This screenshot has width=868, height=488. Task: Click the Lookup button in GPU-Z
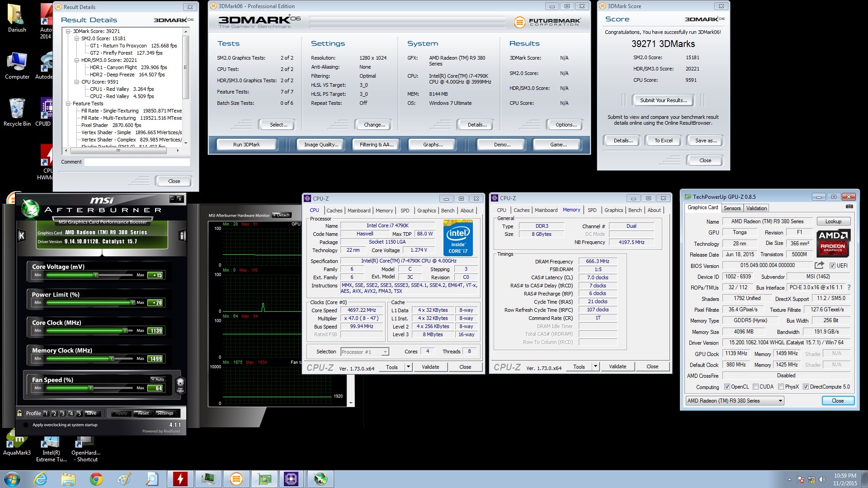833,221
